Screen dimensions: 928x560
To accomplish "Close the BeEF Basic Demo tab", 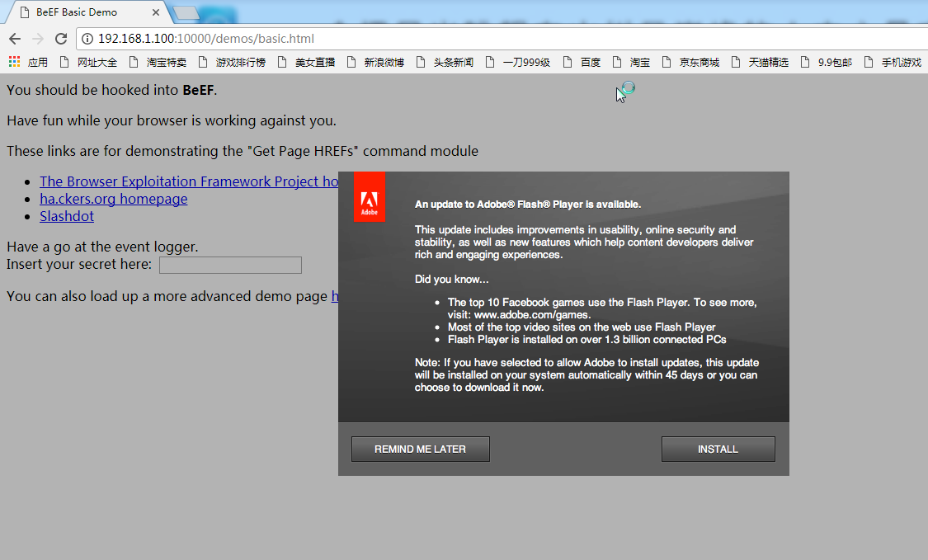I will 156,12.
